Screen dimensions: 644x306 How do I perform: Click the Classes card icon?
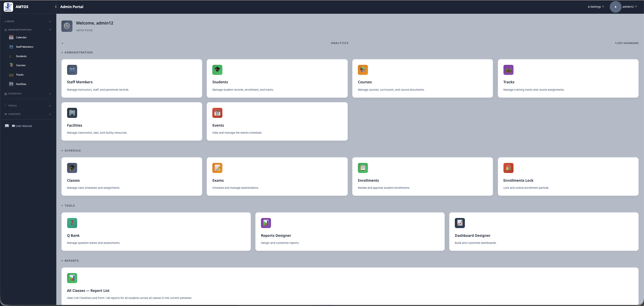point(72,168)
